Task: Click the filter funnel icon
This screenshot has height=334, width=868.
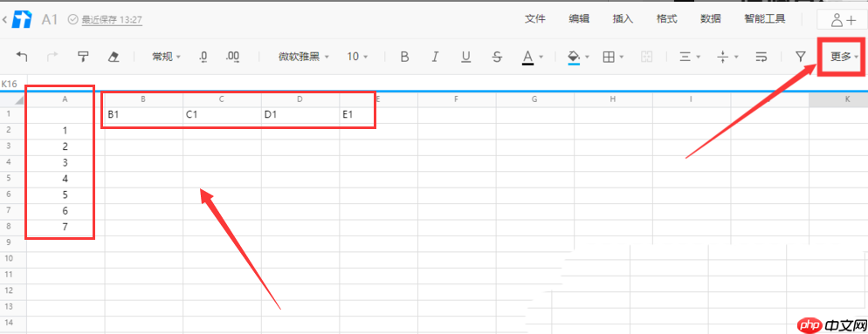Action: [800, 57]
